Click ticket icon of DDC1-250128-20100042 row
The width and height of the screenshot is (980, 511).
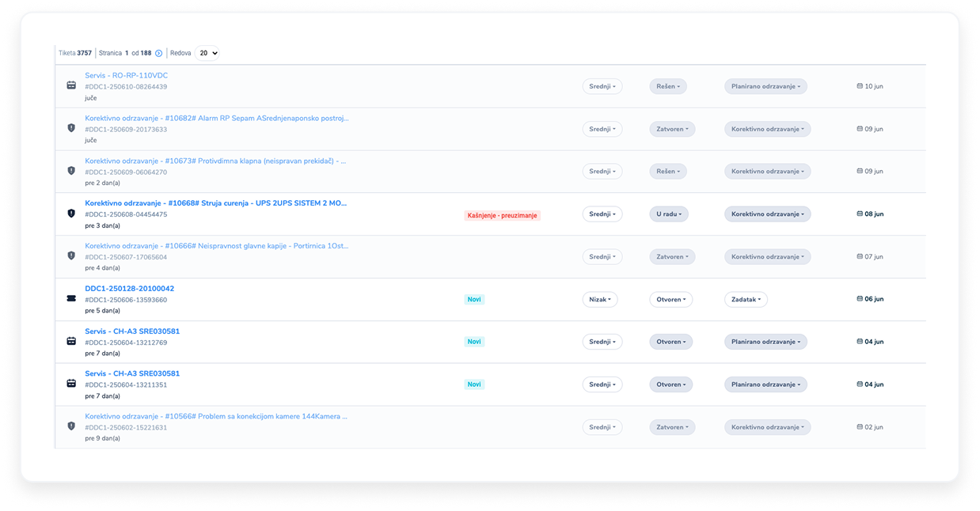[71, 299]
